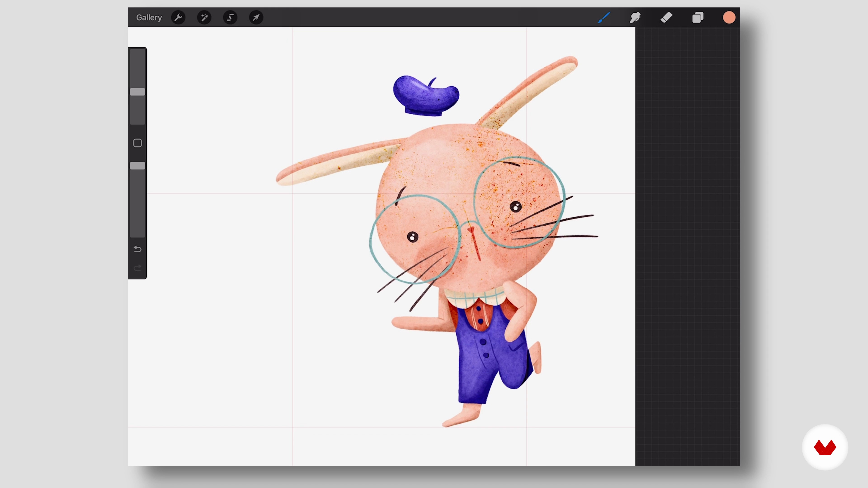The height and width of the screenshot is (488, 868).
Task: Select the Smudge finger tool
Action: pyautogui.click(x=635, y=18)
